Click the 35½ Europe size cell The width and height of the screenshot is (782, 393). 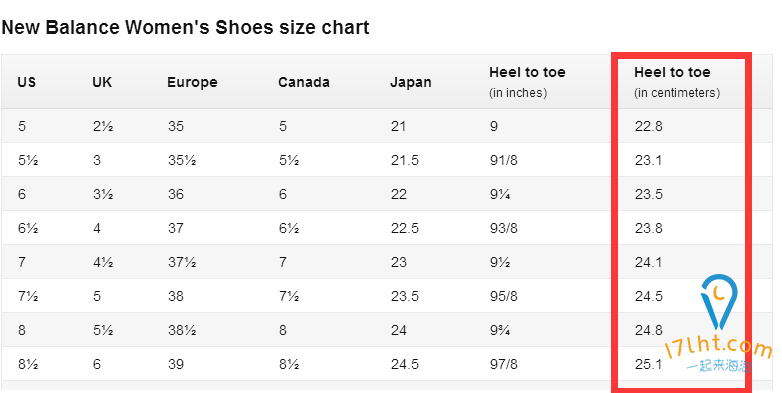click(x=182, y=160)
